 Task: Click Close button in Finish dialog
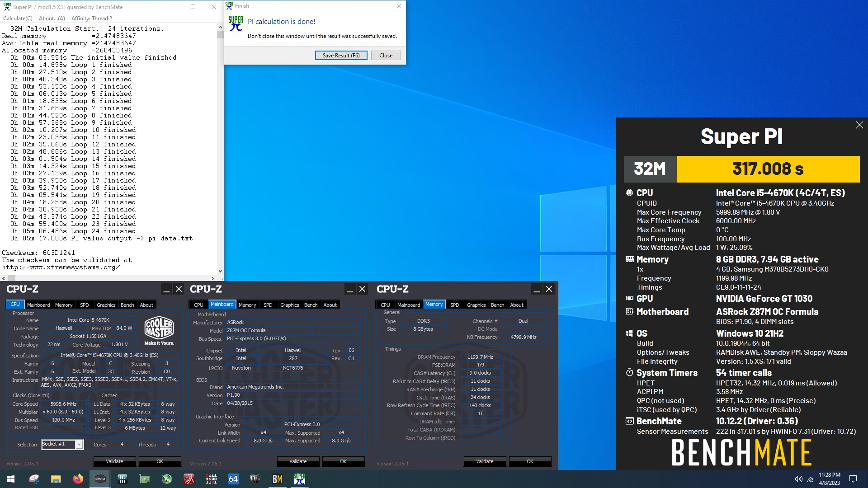386,55
